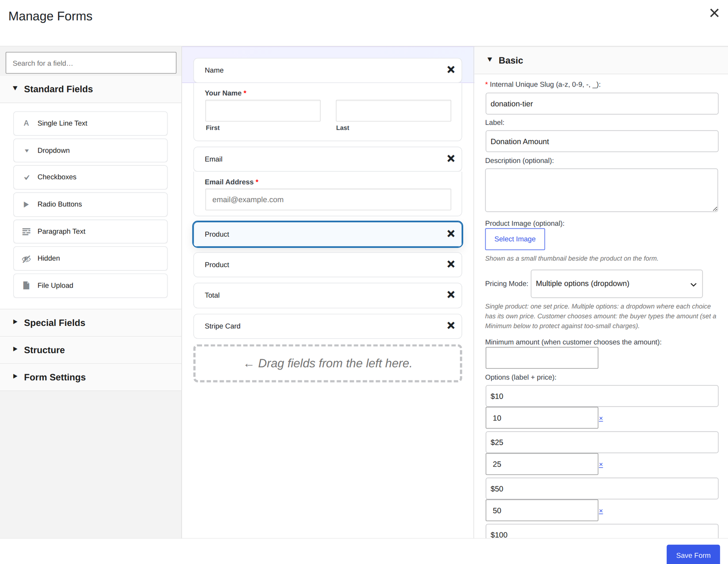Collapse the Basic settings panel
The image size is (728, 564).
pos(601,61)
